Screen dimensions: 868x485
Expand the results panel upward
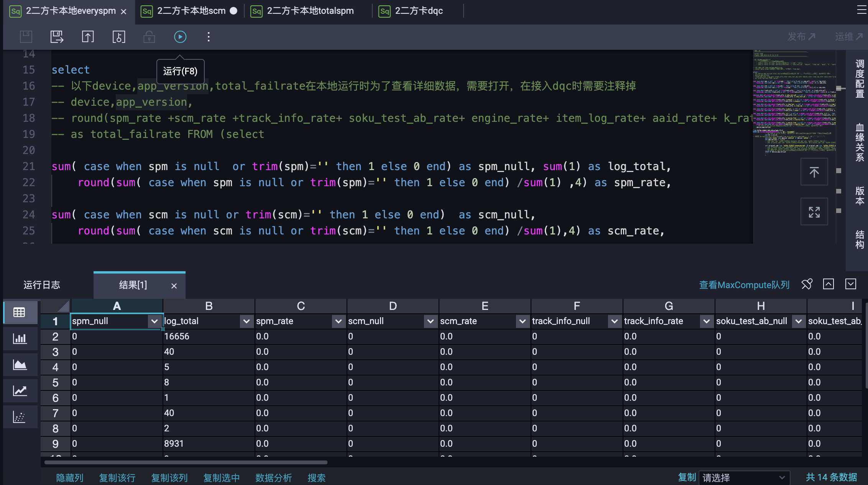(829, 284)
